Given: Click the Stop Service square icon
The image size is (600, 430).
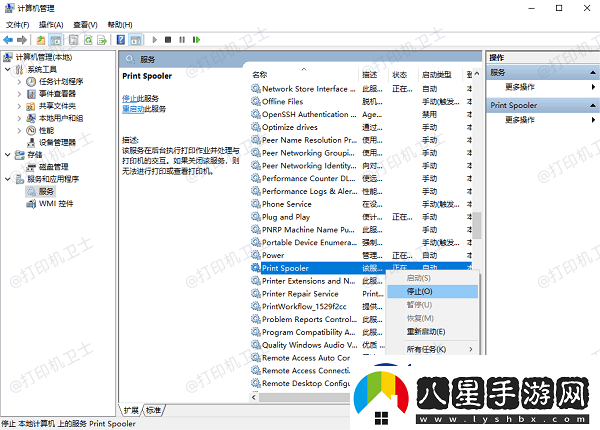Looking at the screenshot, I should coord(168,40).
